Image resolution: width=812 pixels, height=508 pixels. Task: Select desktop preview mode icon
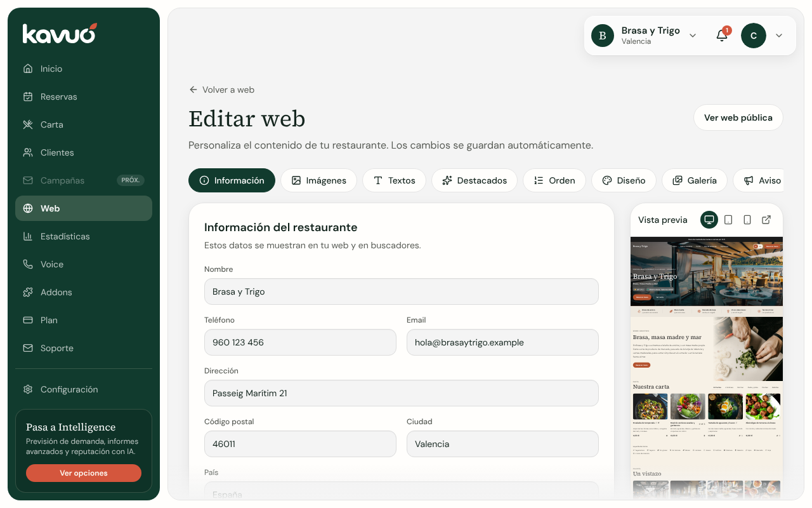point(709,220)
